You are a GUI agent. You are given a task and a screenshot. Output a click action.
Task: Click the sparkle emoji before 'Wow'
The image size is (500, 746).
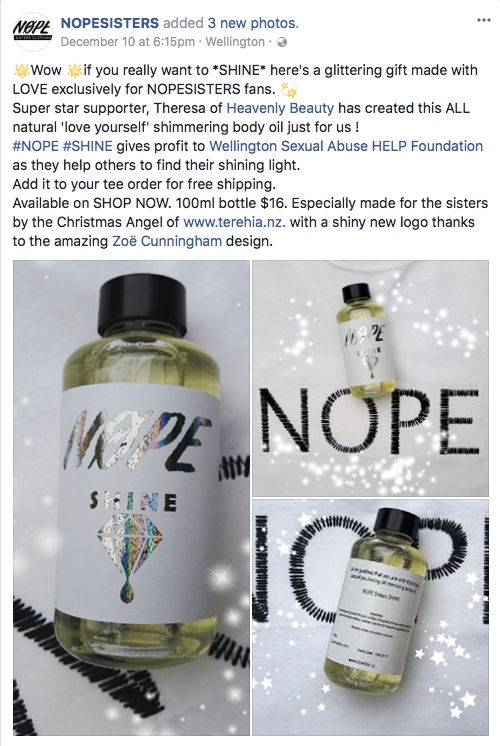coord(21,71)
